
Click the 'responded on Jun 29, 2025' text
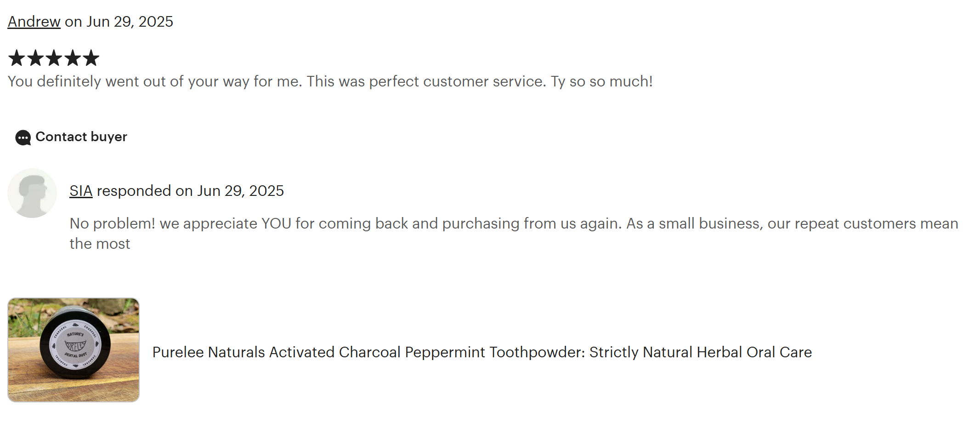pyautogui.click(x=190, y=191)
